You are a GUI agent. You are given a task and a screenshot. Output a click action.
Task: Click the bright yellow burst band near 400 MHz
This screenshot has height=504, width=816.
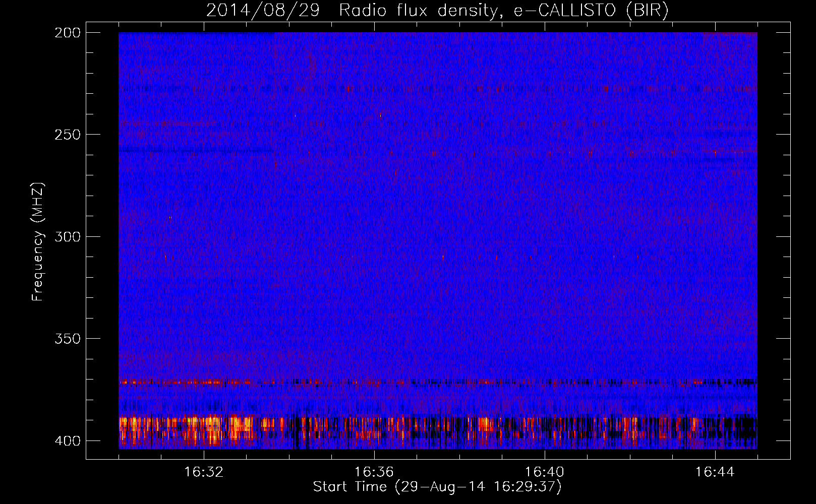point(438,431)
